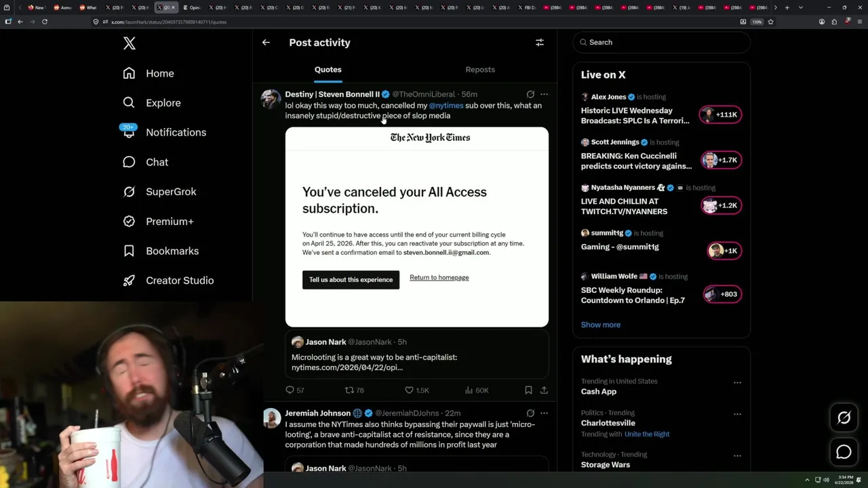Open floating messages chat button
Image resolution: width=868 pixels, height=488 pixels.
coord(844,452)
